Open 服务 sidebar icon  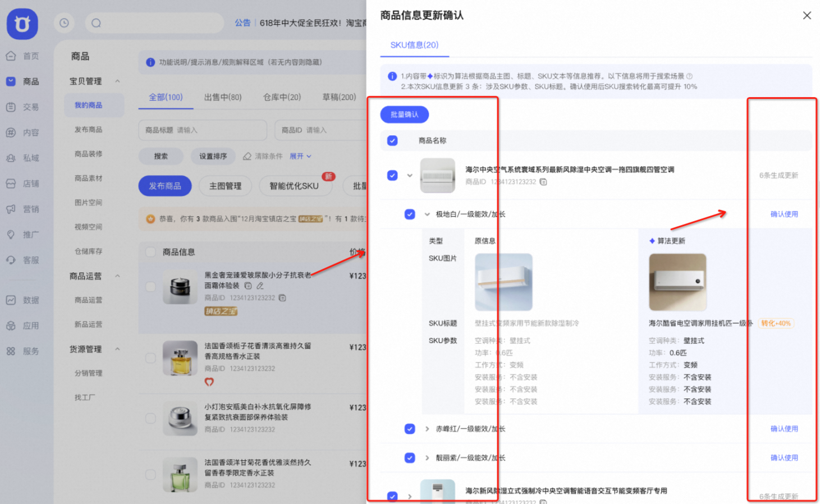[11, 351]
